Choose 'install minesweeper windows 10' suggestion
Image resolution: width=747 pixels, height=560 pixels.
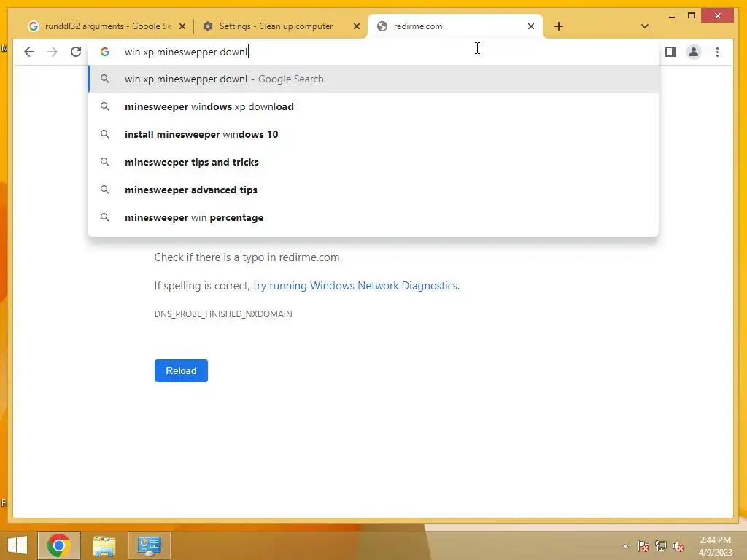[x=373, y=134]
